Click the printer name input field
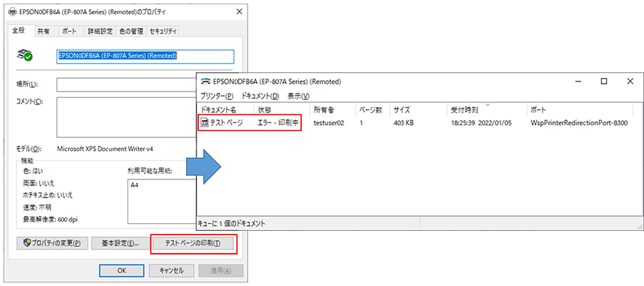 145,56
